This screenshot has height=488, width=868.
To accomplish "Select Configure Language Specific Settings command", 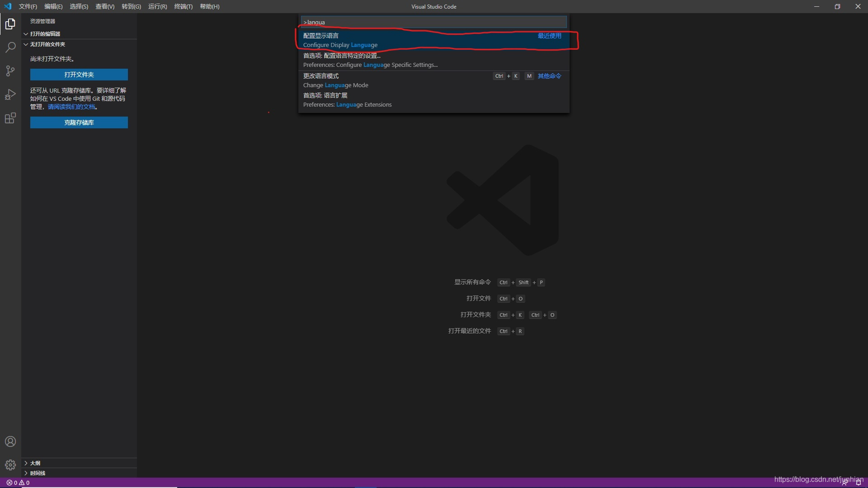I will click(x=434, y=60).
